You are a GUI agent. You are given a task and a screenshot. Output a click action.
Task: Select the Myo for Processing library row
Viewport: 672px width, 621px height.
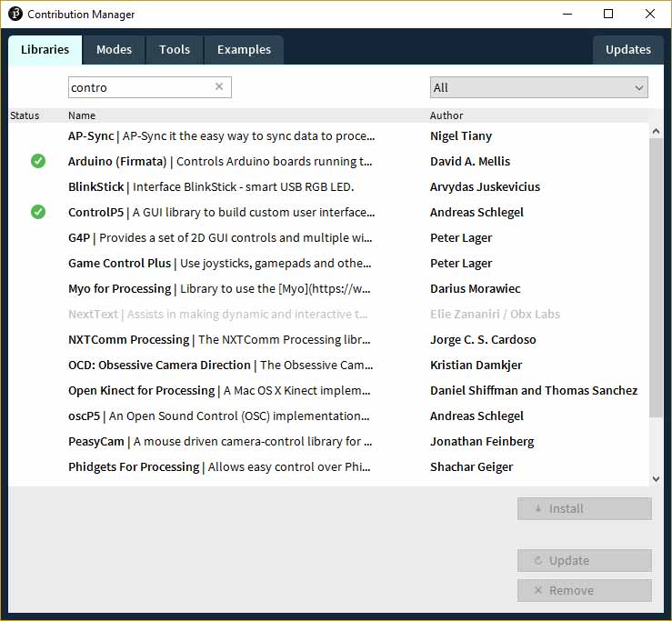point(328,288)
